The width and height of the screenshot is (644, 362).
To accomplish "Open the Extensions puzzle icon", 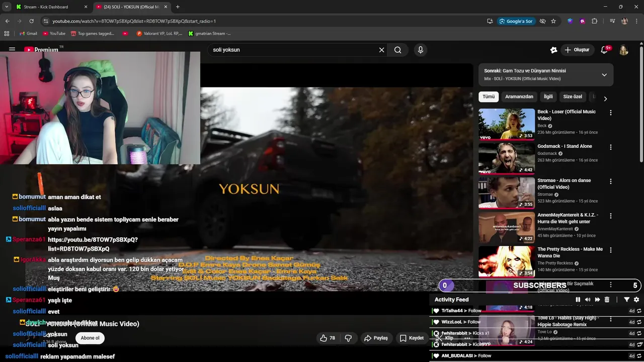I will pyautogui.click(x=595, y=21).
